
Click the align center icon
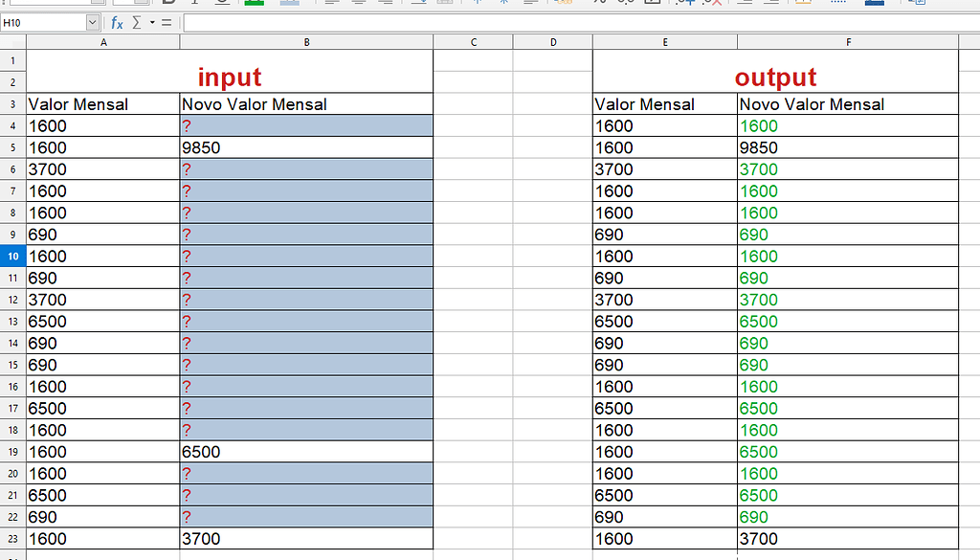(359, 3)
